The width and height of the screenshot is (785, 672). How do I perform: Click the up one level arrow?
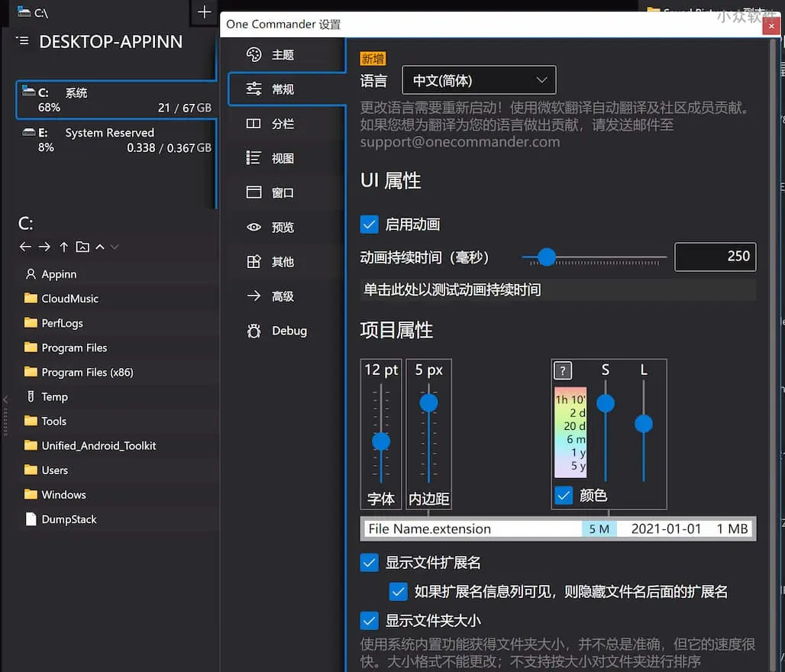[x=63, y=247]
